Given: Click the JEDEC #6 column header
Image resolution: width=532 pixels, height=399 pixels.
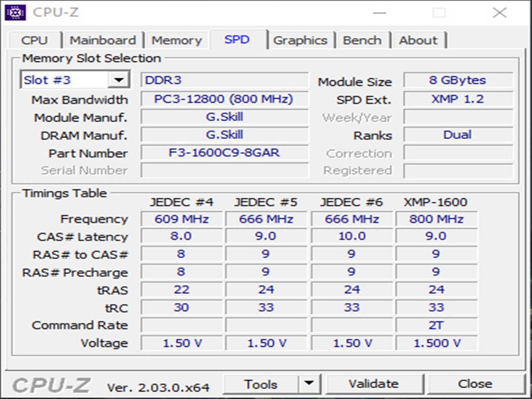Looking at the screenshot, I should pos(351,202).
